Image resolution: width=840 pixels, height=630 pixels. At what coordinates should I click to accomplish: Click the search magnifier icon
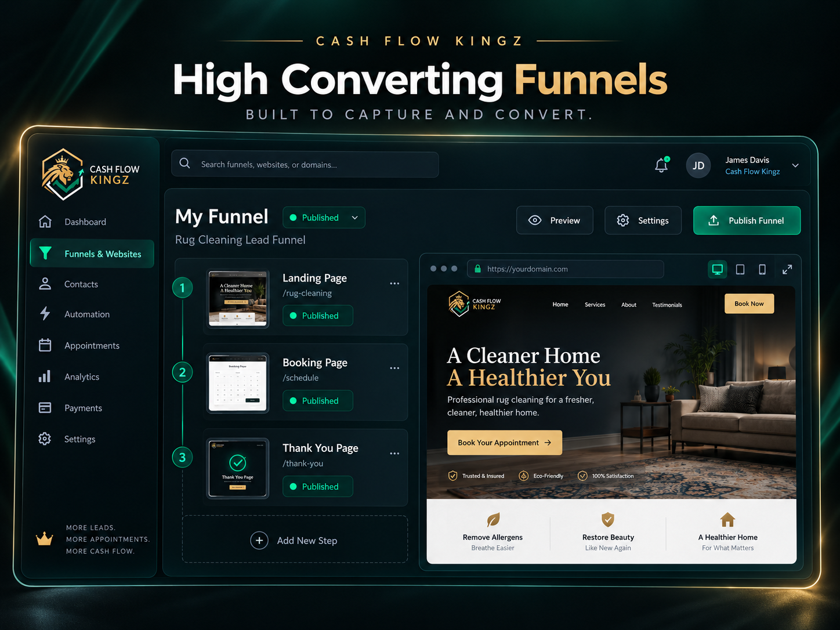(x=185, y=164)
